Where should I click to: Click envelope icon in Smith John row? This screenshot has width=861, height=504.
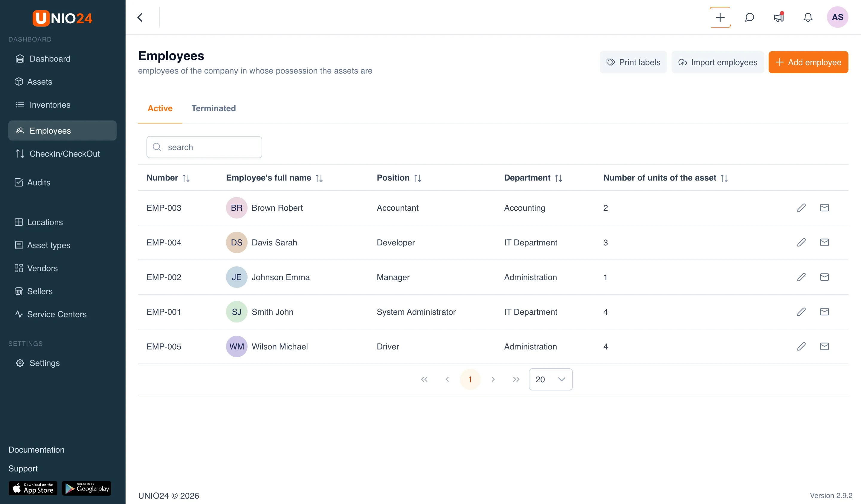(x=824, y=311)
